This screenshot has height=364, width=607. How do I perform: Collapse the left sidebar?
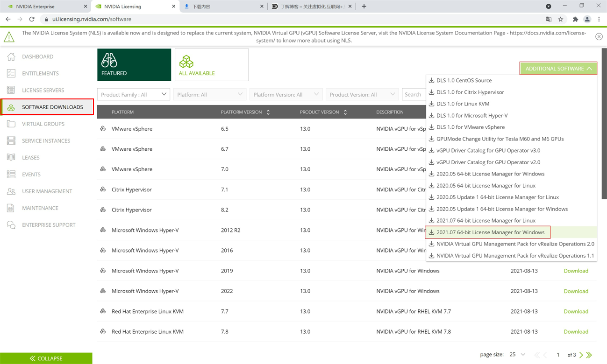coord(46,358)
